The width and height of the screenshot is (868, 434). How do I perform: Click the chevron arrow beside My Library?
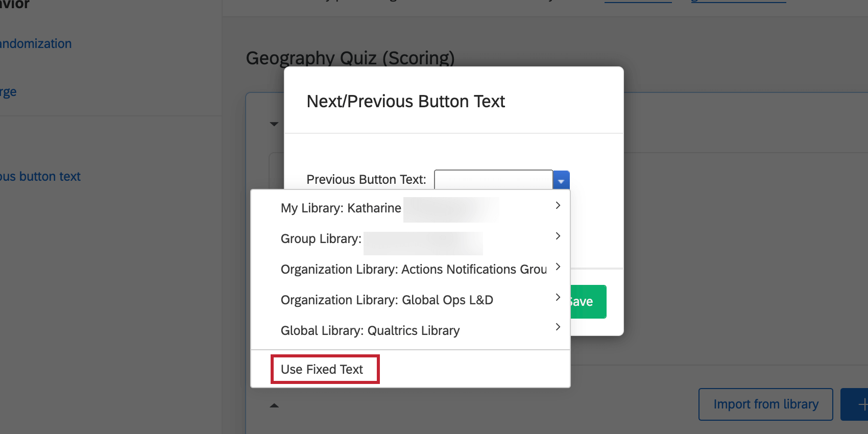(x=558, y=205)
